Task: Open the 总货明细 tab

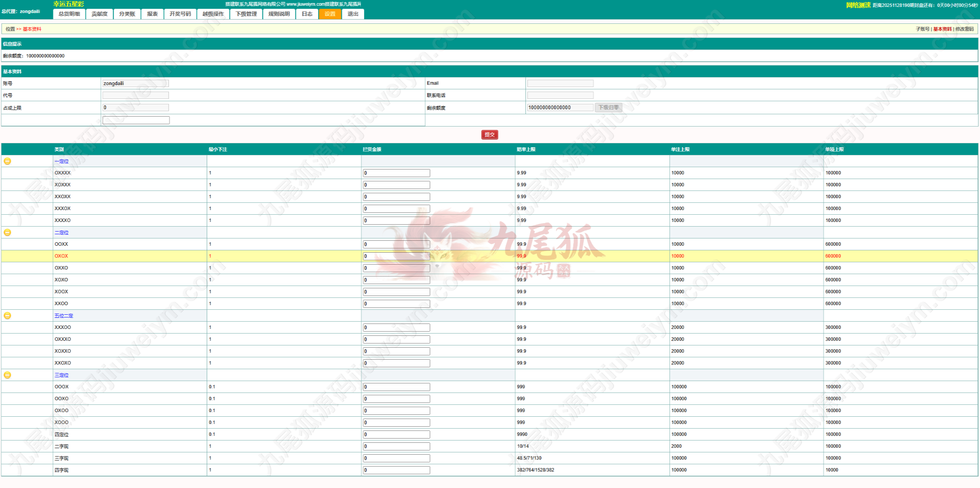Action: tap(69, 14)
